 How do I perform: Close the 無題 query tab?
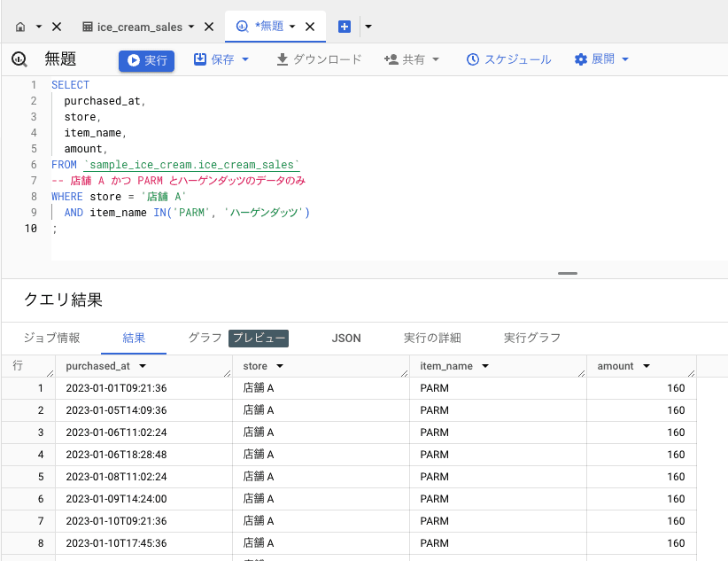(x=310, y=27)
